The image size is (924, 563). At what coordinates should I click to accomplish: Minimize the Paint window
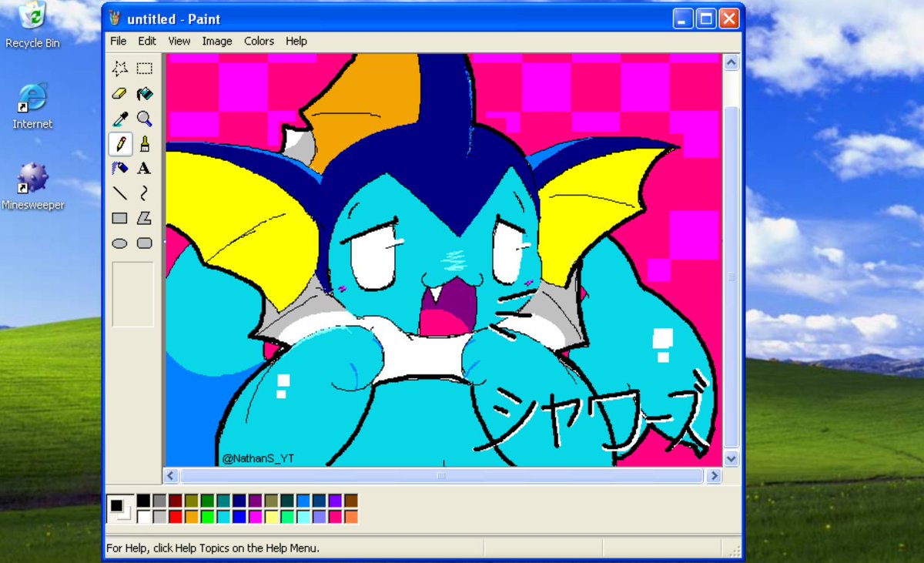pyautogui.click(x=684, y=18)
